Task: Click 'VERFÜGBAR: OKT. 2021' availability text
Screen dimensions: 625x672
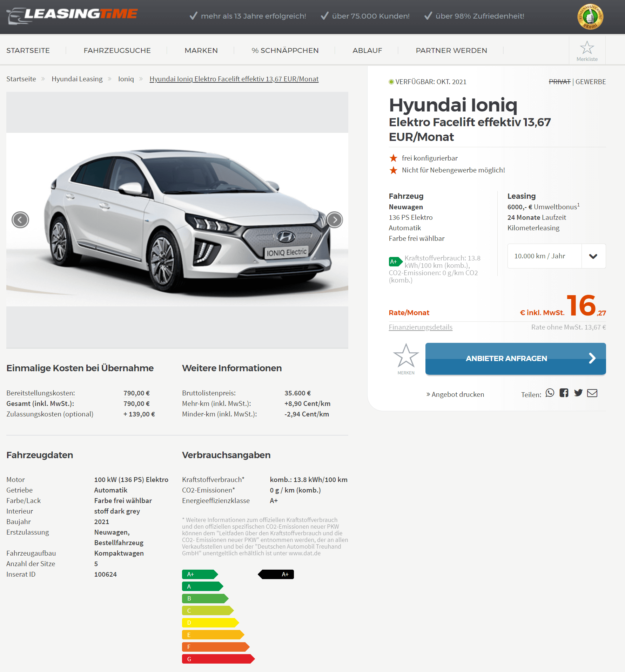Action: pyautogui.click(x=431, y=82)
